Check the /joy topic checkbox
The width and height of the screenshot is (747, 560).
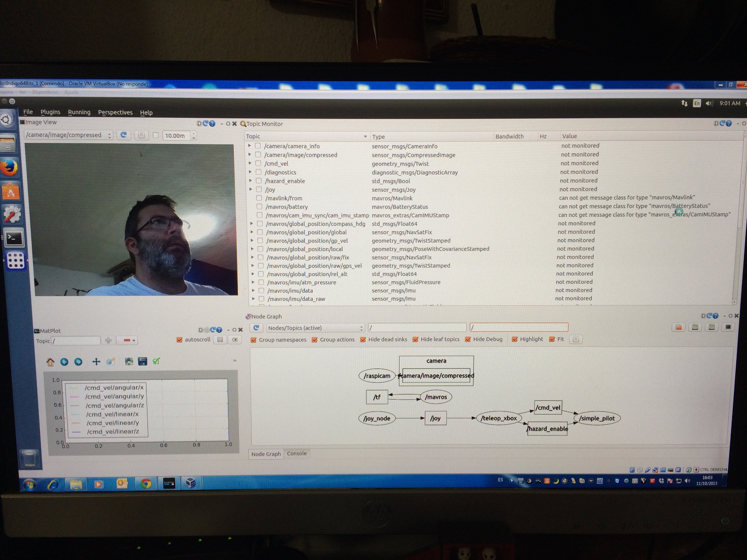tap(259, 189)
